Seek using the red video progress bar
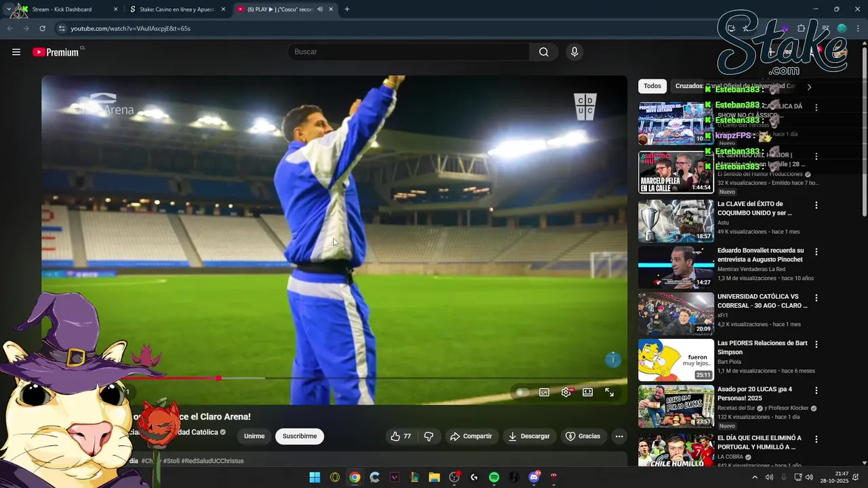 coord(334,378)
